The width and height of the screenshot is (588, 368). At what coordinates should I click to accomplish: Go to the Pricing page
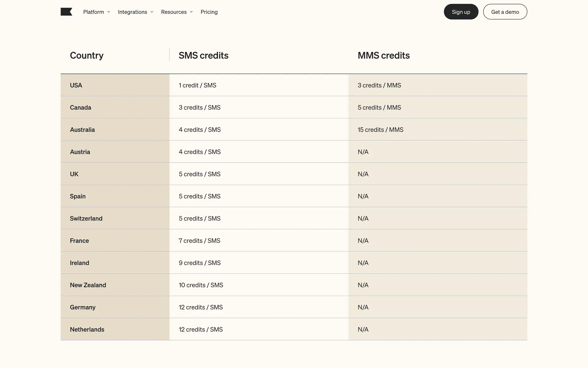click(209, 12)
